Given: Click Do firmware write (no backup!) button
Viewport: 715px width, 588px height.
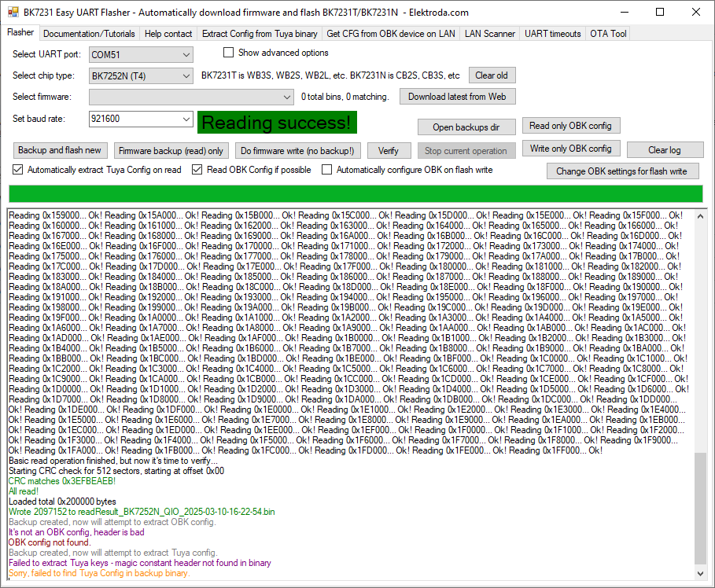Looking at the screenshot, I should (x=297, y=151).
